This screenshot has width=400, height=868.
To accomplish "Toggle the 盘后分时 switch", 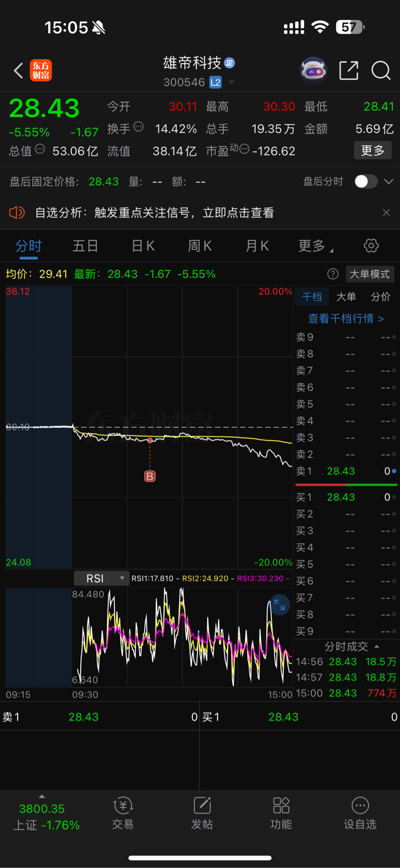I will pos(366,181).
